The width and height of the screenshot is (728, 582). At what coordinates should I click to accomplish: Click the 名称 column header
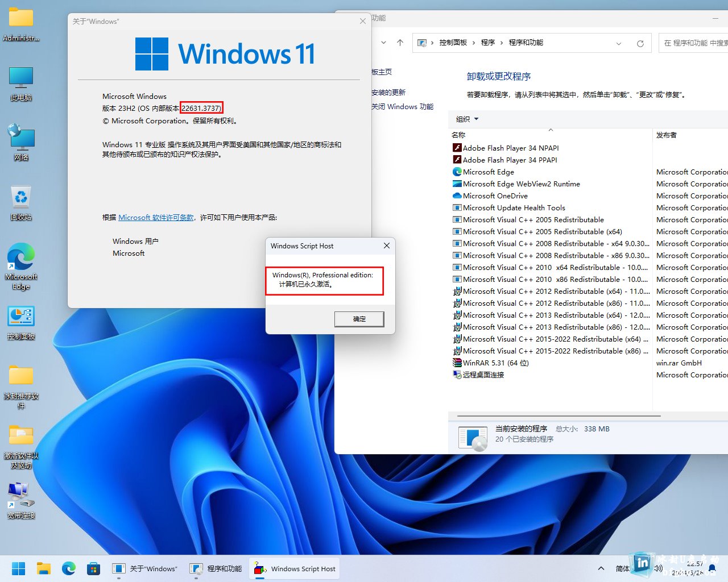pos(550,135)
